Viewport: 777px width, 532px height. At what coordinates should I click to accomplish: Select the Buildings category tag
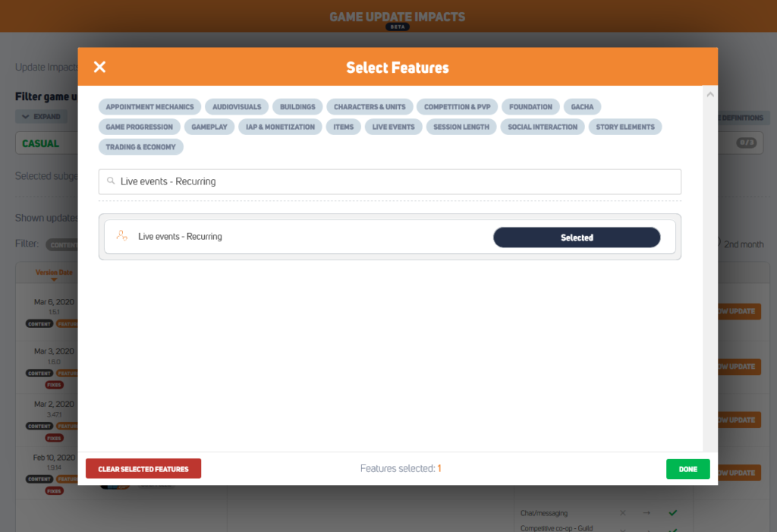click(x=297, y=107)
